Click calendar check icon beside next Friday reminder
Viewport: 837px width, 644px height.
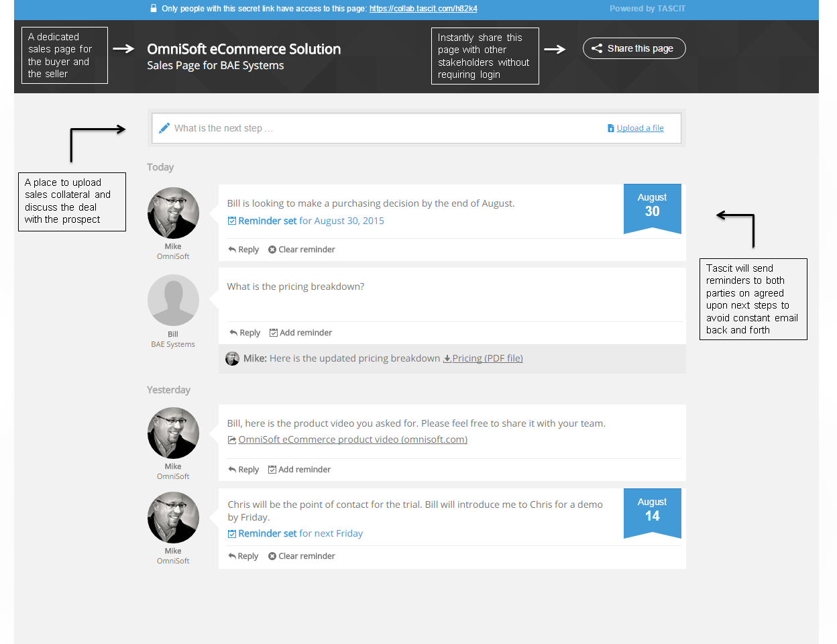pos(232,534)
